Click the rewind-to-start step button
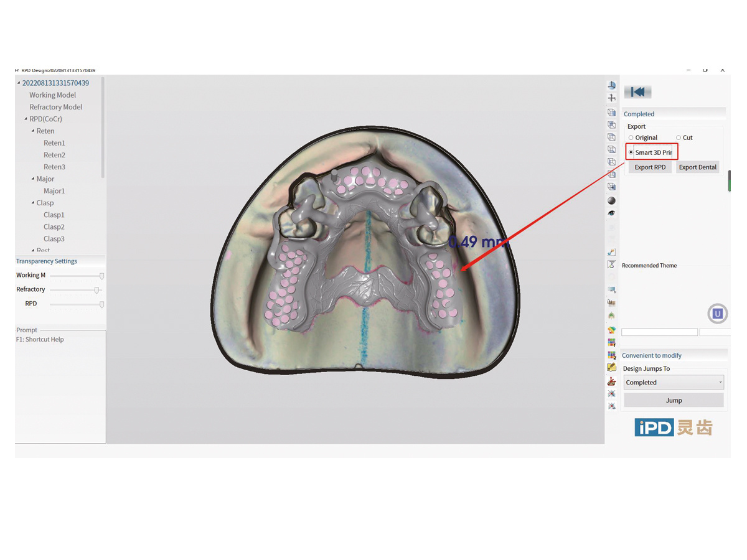 point(637,92)
